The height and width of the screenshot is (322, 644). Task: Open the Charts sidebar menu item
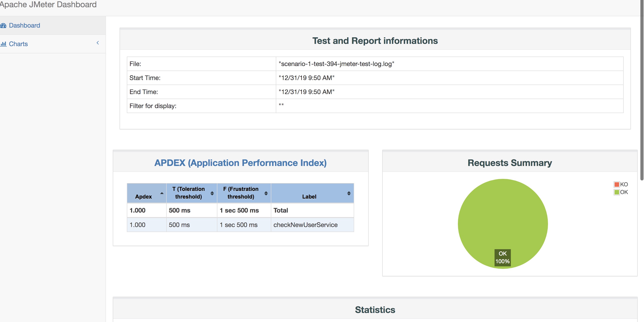click(x=18, y=44)
